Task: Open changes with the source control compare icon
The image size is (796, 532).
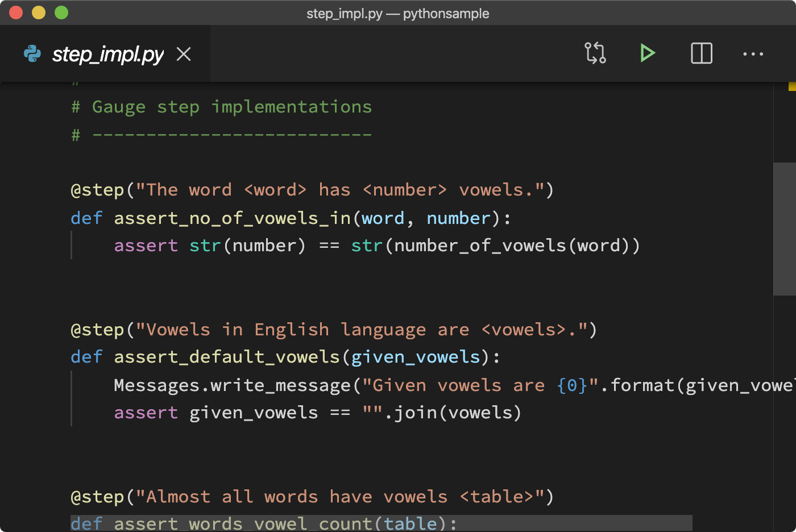Action: (x=595, y=53)
